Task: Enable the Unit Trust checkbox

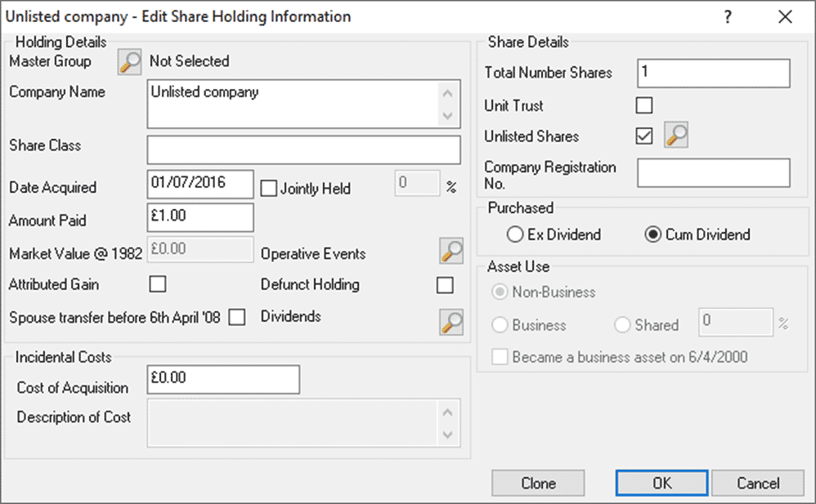Action: point(644,105)
